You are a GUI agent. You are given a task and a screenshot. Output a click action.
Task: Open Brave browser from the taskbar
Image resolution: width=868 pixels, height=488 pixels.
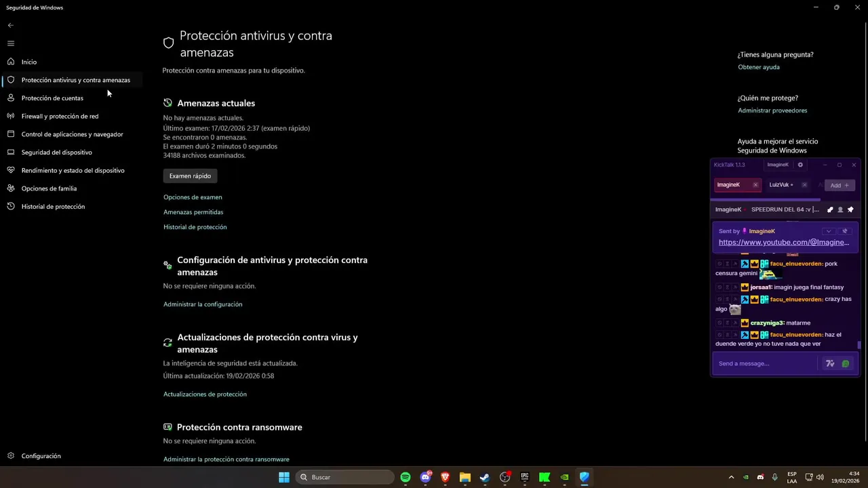(446, 477)
